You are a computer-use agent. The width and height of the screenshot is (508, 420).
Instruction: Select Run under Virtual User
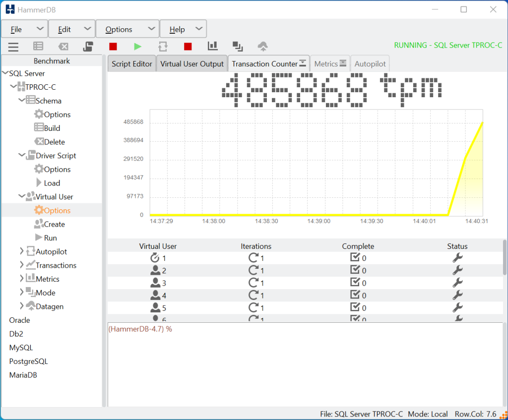pyautogui.click(x=46, y=238)
